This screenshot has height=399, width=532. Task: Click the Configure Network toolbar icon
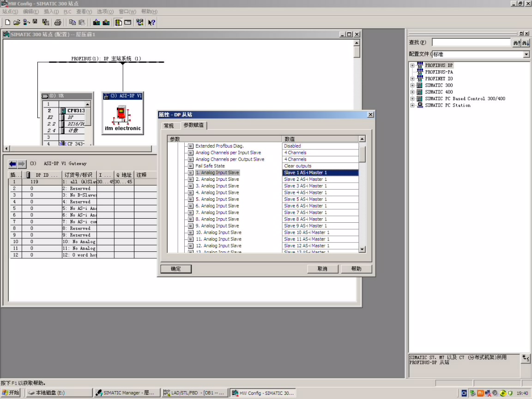click(139, 23)
